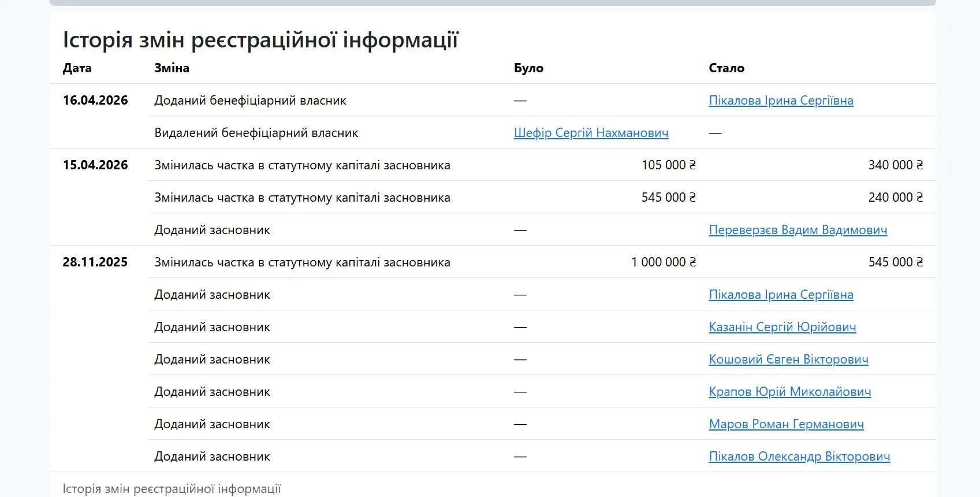The image size is (980, 497).
Task: Click Видалений бенефіціарний власник row text
Action: pyautogui.click(x=256, y=133)
